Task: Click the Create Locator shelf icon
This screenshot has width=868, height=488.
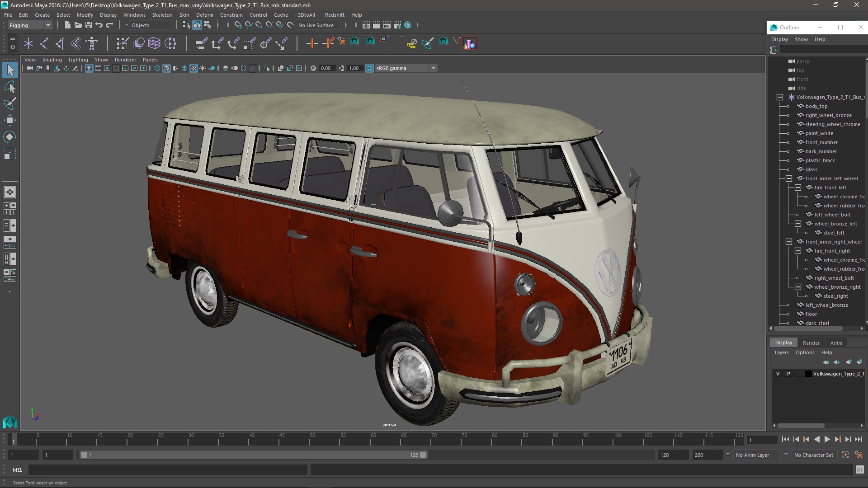Action: pyautogui.click(x=28, y=43)
